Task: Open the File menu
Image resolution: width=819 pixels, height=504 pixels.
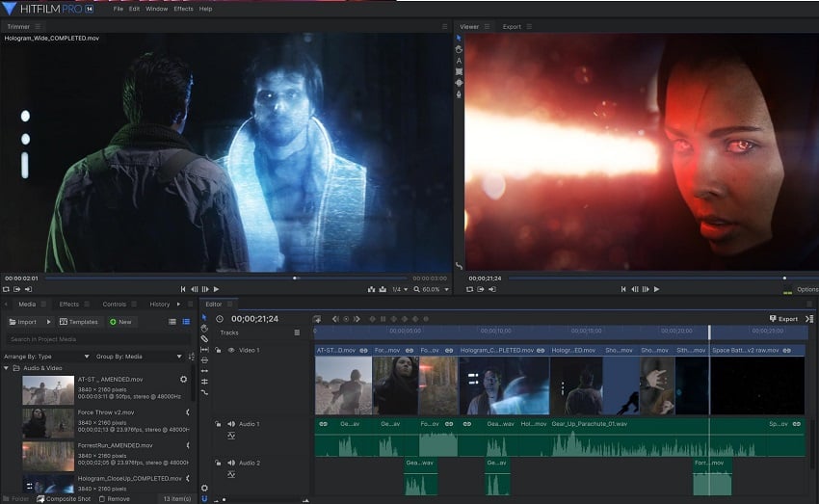Action: [119, 9]
